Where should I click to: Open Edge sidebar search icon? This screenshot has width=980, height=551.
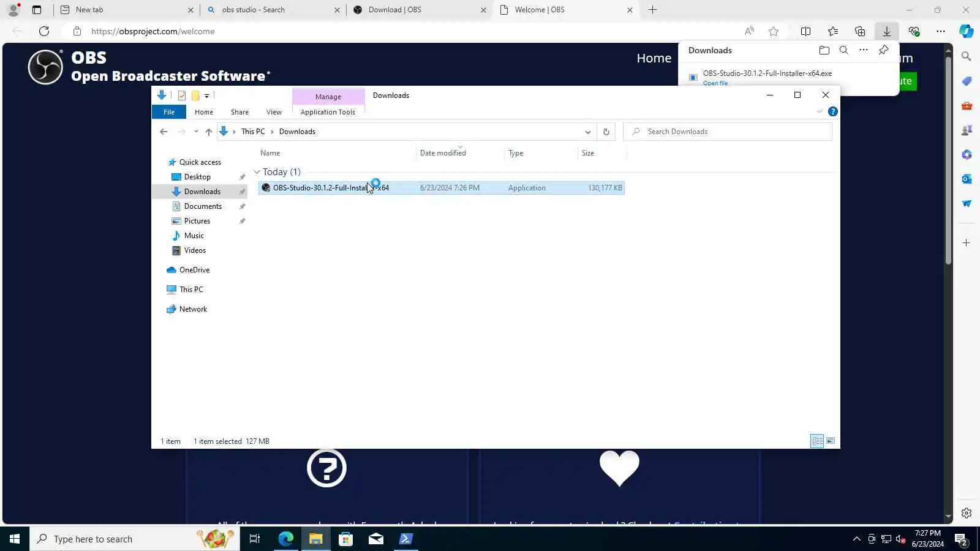pos(967,56)
